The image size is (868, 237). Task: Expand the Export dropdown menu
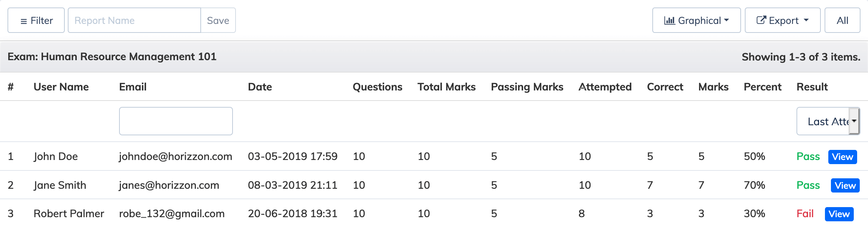point(783,20)
